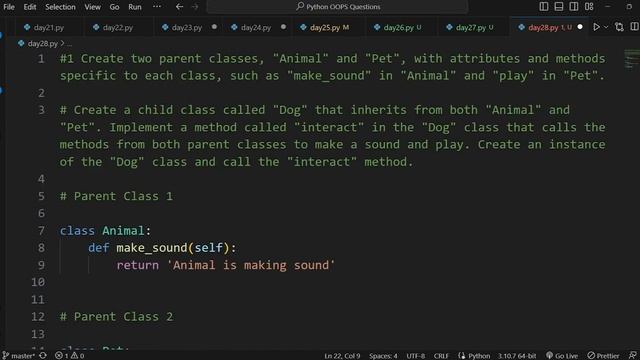This screenshot has width=640, height=360.
Task: Click Ln 22, Col 9 status entry
Action: pos(342,356)
